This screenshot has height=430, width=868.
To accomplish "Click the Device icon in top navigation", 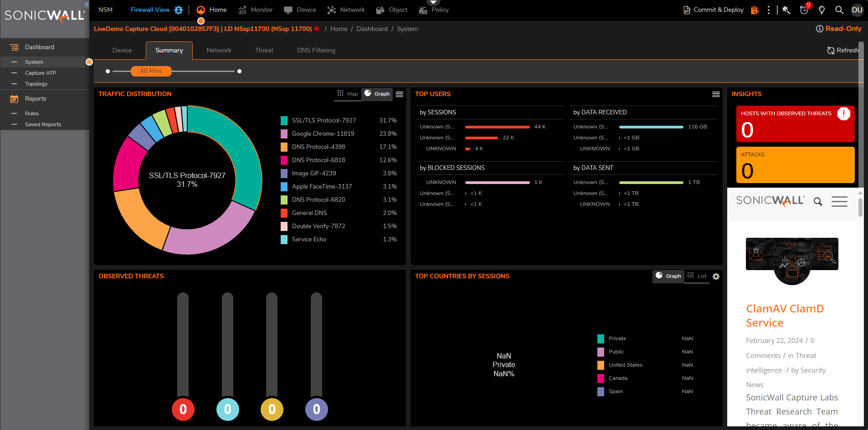I will click(x=288, y=10).
